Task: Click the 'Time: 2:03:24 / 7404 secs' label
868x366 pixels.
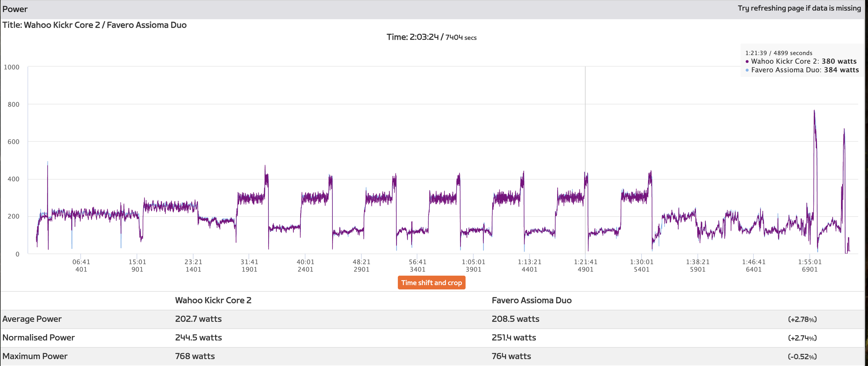Action: [431, 37]
